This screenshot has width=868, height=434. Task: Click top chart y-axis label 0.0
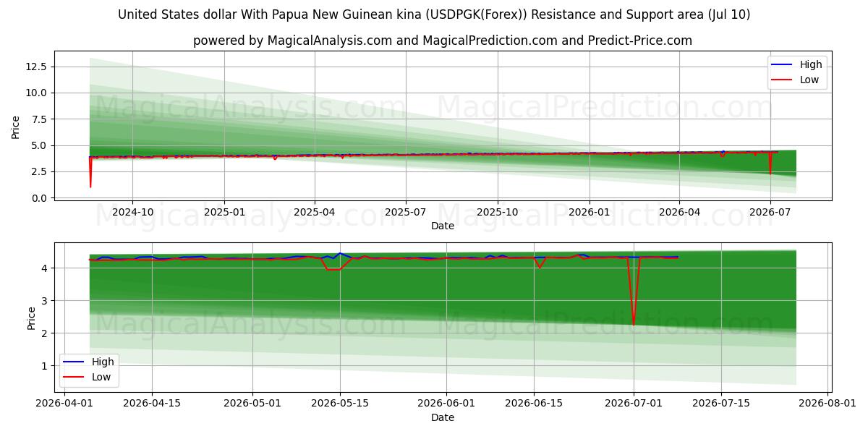pos(38,198)
